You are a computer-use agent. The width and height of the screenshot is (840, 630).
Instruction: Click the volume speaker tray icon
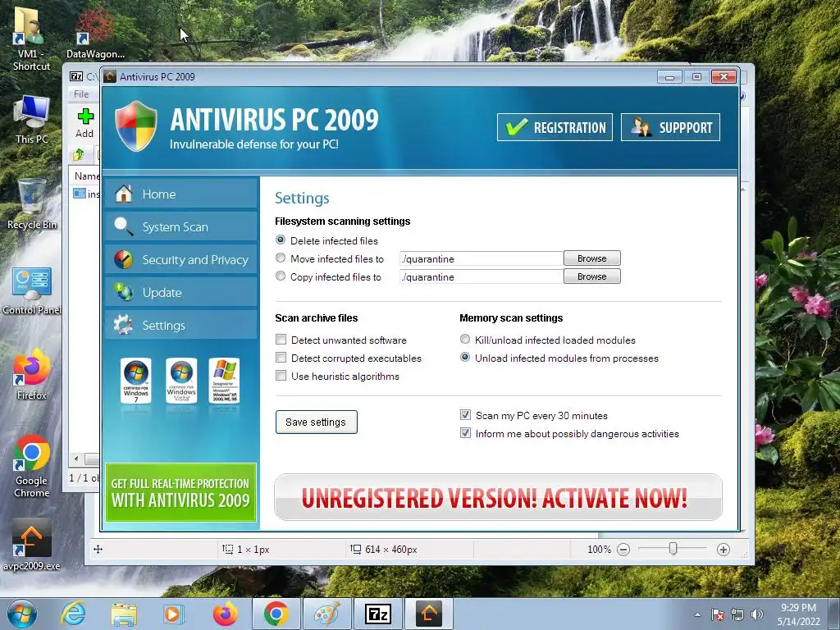[x=756, y=614]
